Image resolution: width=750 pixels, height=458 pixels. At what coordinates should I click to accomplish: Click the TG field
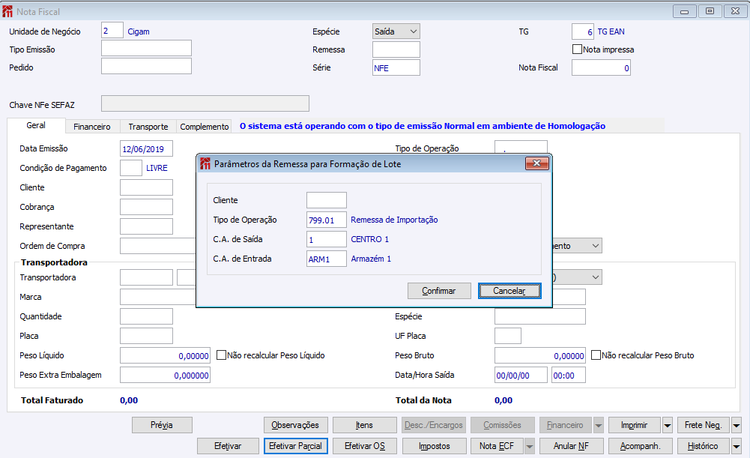tap(583, 32)
